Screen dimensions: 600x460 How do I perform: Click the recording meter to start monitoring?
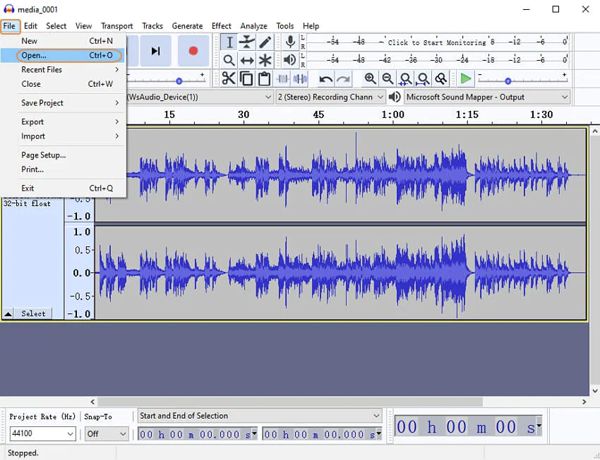pyautogui.click(x=437, y=42)
